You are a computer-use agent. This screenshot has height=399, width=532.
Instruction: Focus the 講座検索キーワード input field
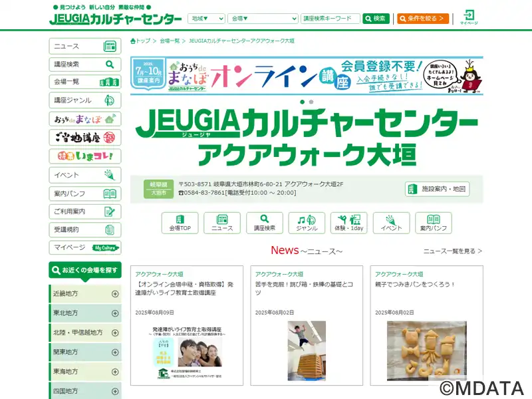[330, 19]
